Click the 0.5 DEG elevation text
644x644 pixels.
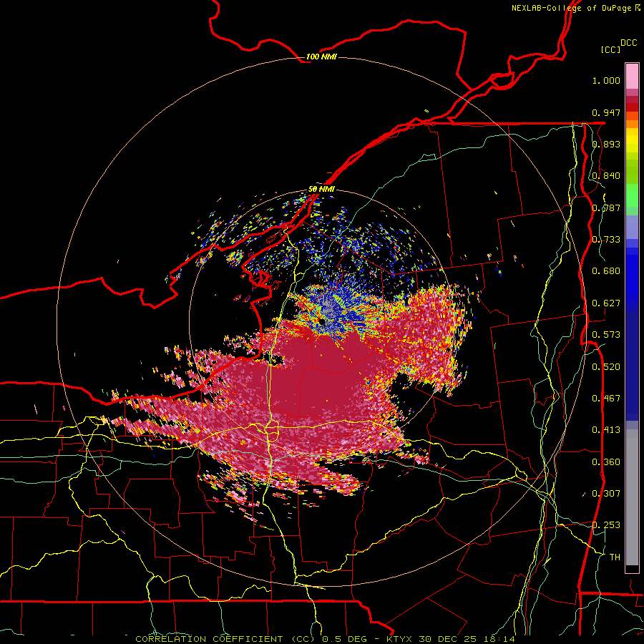coord(345,639)
